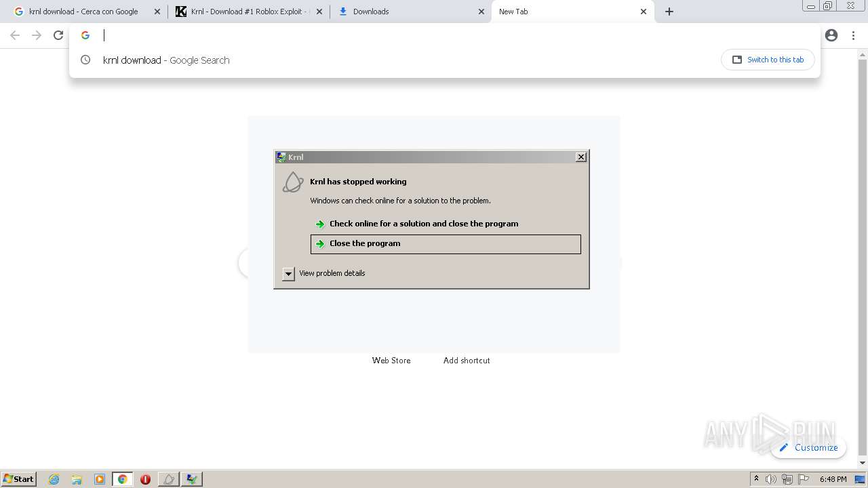Screen dimensions: 868x488
Task: Click the 6:48 PM clock
Action: click(x=833, y=479)
